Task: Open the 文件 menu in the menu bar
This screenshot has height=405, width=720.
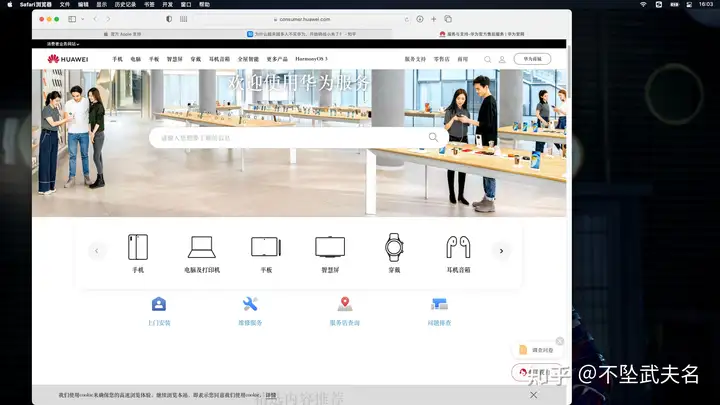Action: 65,5
